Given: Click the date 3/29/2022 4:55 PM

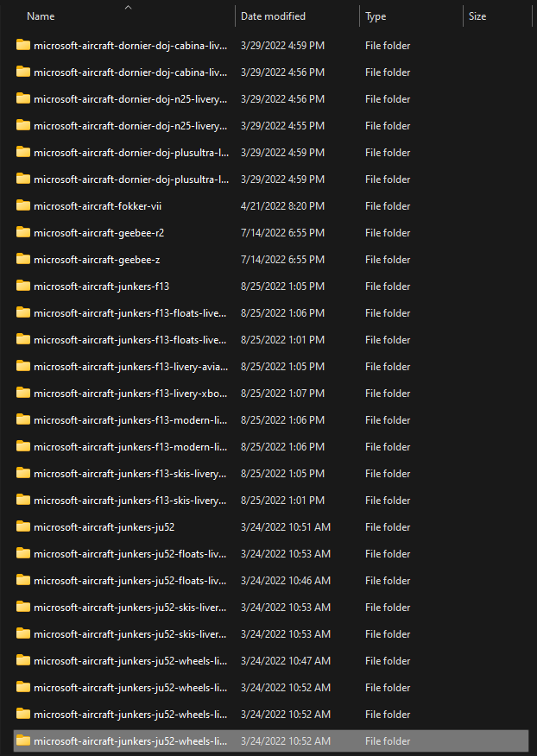Looking at the screenshot, I should click(x=282, y=125).
